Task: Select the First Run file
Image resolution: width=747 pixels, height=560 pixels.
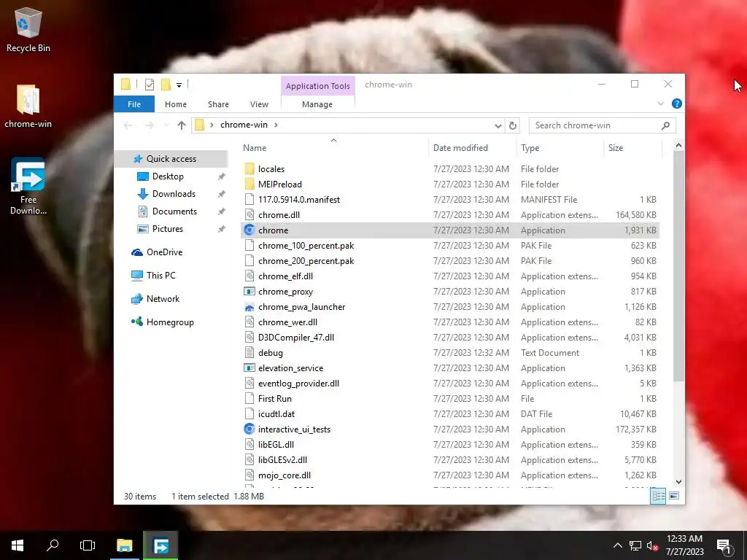Action: [275, 399]
